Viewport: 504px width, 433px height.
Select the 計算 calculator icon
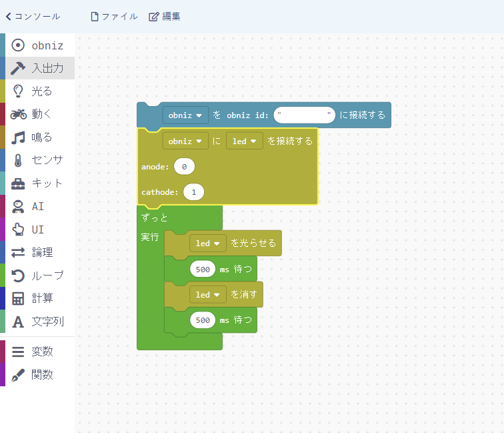pyautogui.click(x=18, y=298)
